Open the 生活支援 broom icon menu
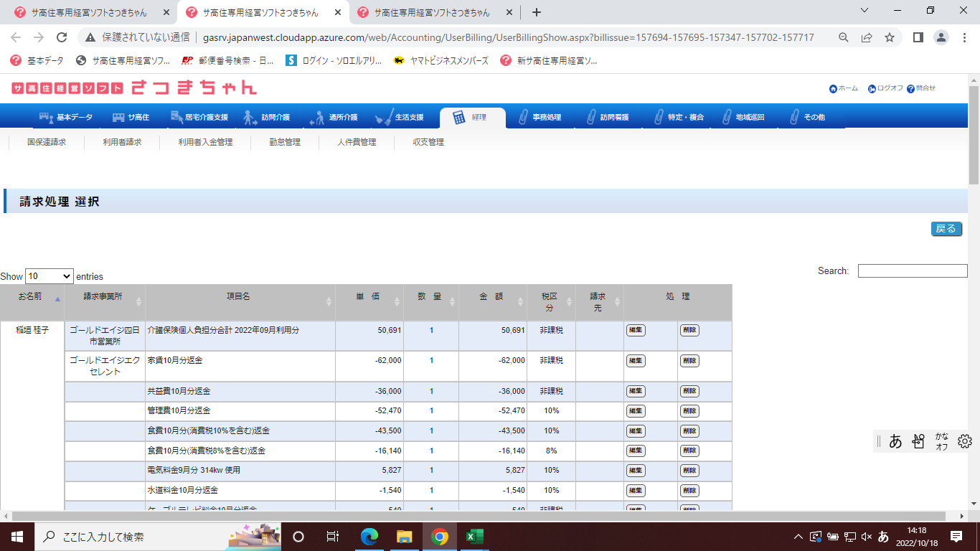This screenshot has width=980, height=551. 384,117
